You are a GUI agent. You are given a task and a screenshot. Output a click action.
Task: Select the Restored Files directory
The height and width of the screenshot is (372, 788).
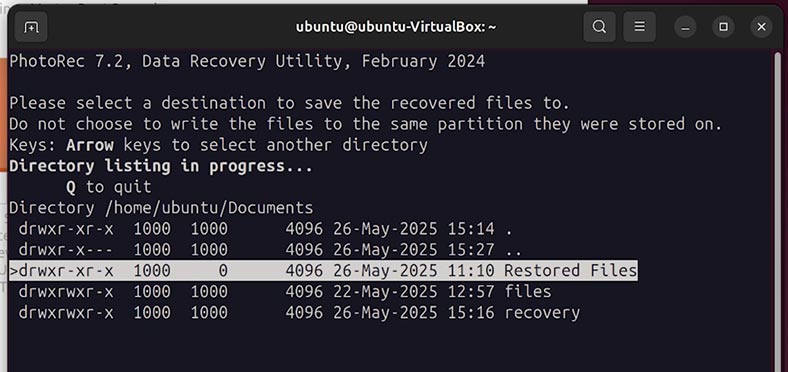pos(324,271)
